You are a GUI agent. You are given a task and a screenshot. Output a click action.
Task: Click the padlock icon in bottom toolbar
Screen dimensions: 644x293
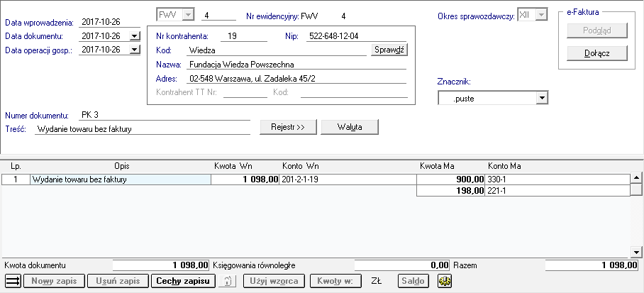228,281
